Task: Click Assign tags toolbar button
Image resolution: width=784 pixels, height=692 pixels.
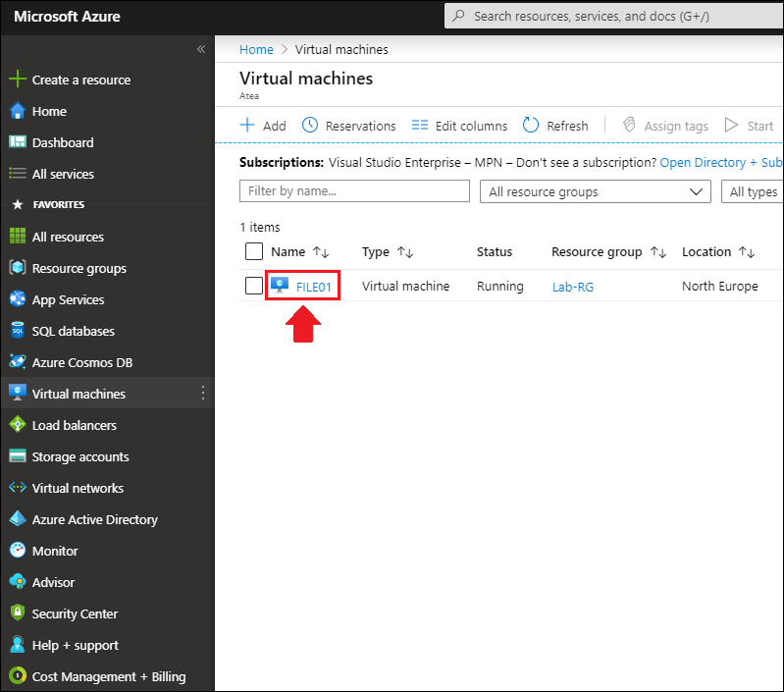Action: pos(665,126)
